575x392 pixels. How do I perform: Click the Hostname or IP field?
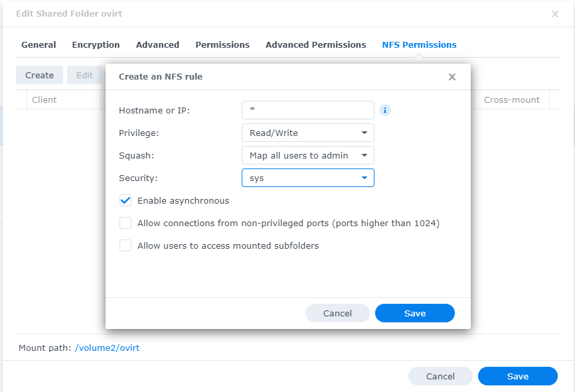click(x=307, y=110)
